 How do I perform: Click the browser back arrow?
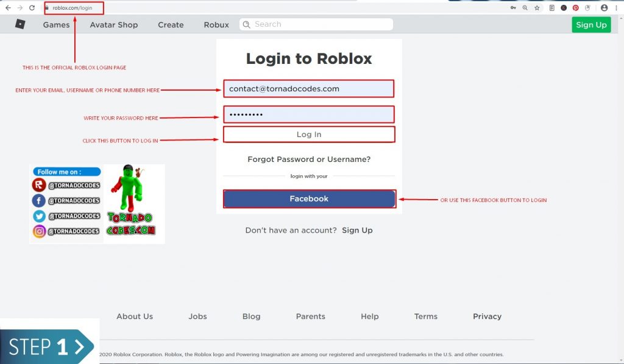(8, 7)
